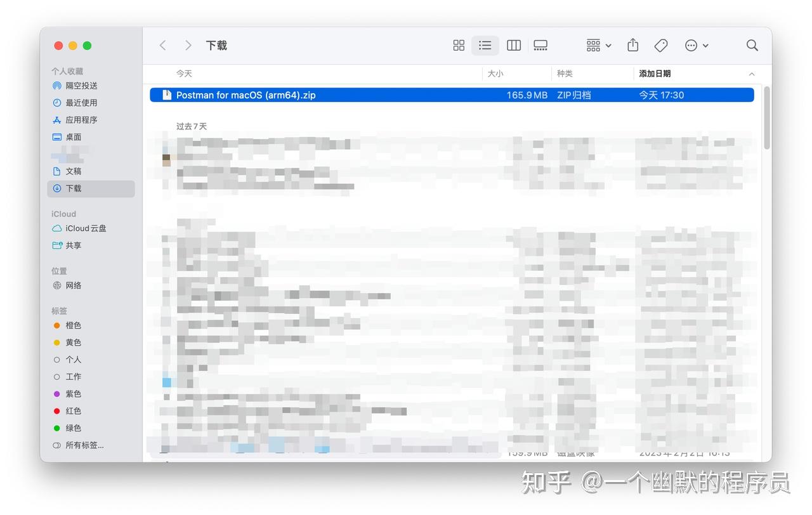Click the green (绿色) tag color swatch
The width and height of the screenshot is (812, 515).
56,428
